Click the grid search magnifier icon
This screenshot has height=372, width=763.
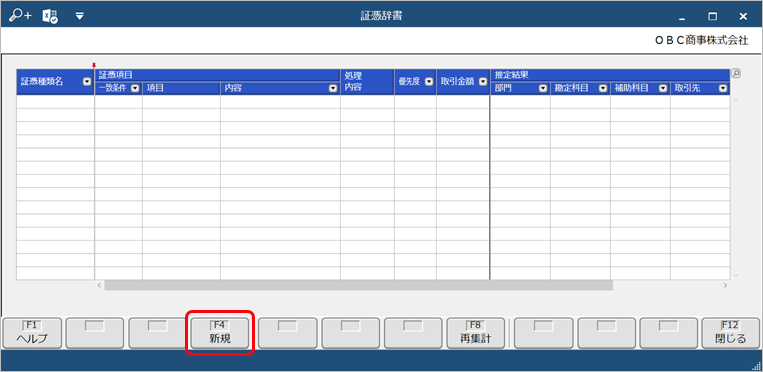click(736, 74)
